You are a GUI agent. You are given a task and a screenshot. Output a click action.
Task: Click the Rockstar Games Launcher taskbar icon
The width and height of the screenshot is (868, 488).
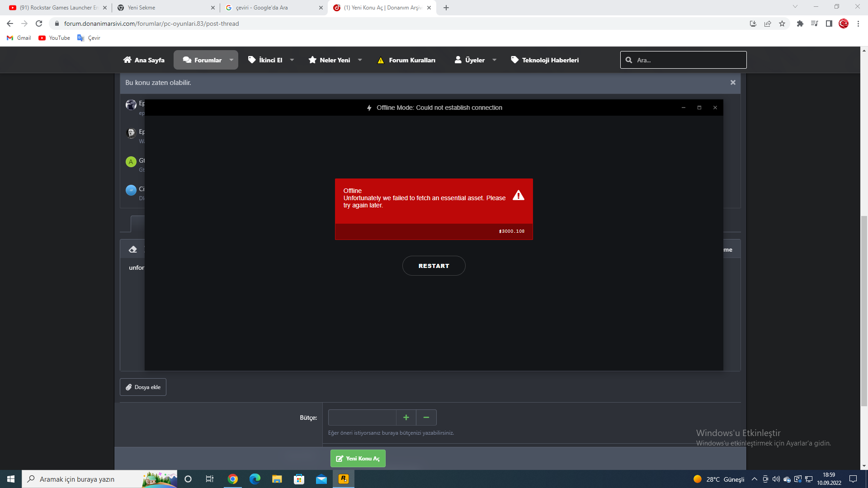point(344,479)
